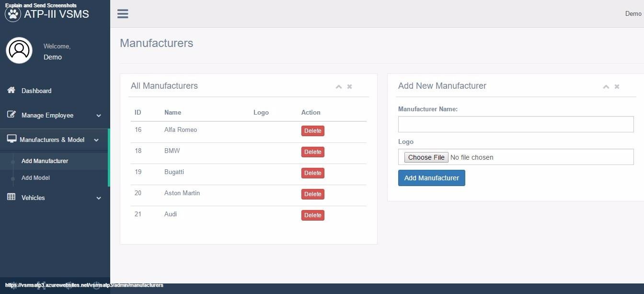Viewport: 644px width, 294px height.
Task: Expand Manage Employee submenu arrow
Action: [99, 116]
